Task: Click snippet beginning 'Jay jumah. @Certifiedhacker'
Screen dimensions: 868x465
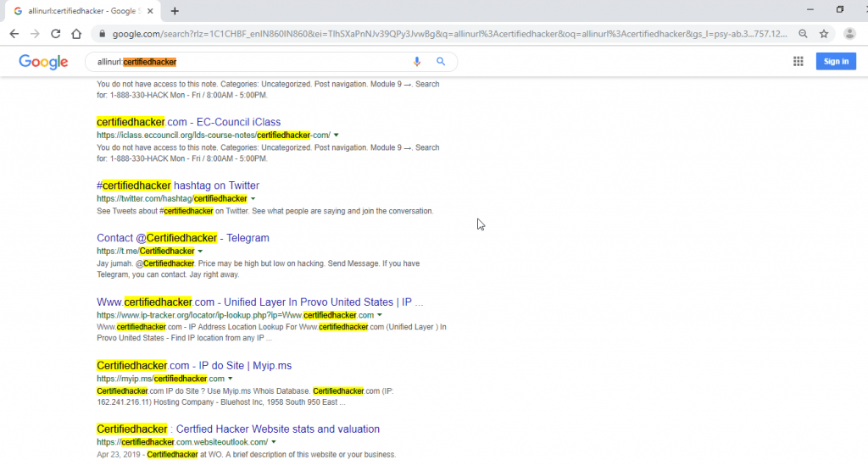Action: (x=258, y=268)
